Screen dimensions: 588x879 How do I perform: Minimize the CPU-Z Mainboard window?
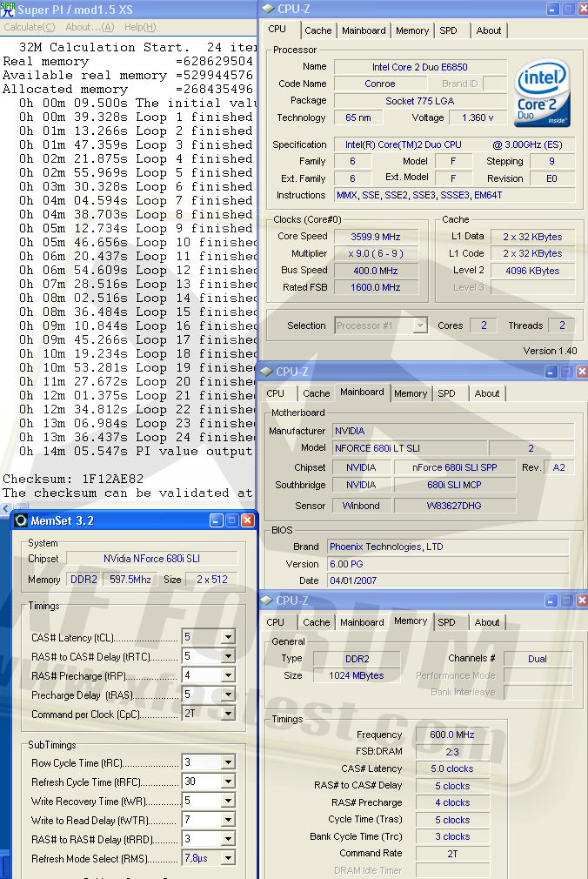(551, 372)
